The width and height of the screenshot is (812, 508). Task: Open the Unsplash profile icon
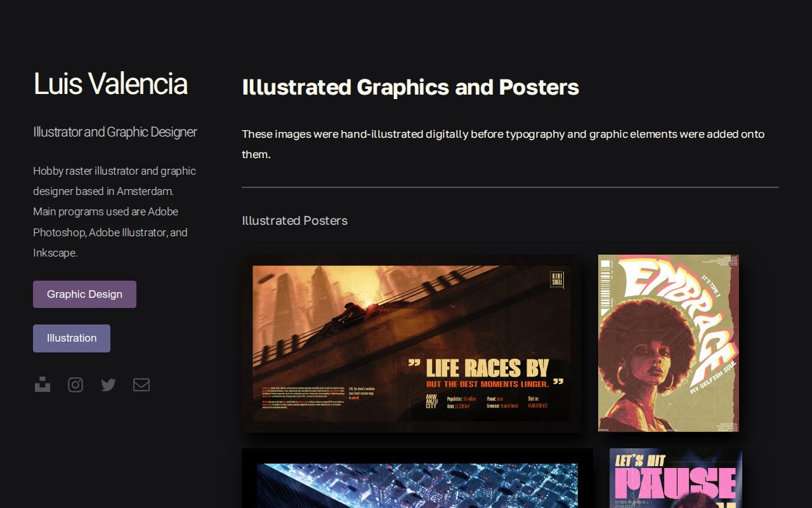click(x=43, y=384)
